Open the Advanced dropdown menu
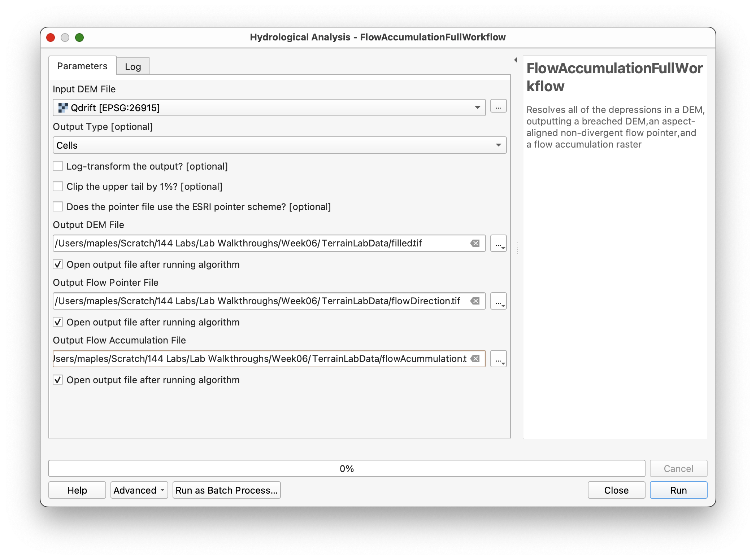This screenshot has height=560, width=756. pyautogui.click(x=139, y=490)
